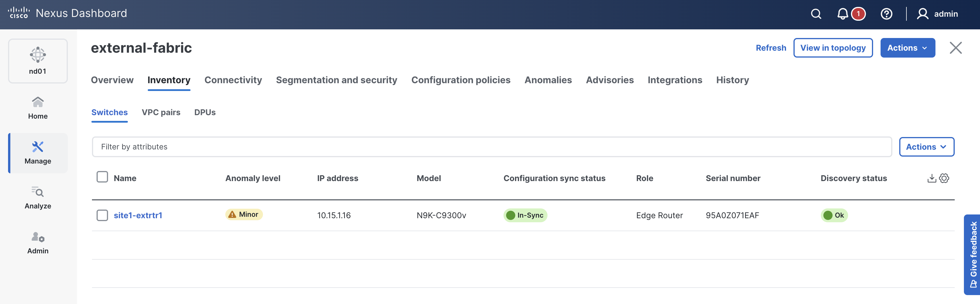Switch to the VPC pairs sub-tab

[161, 112]
